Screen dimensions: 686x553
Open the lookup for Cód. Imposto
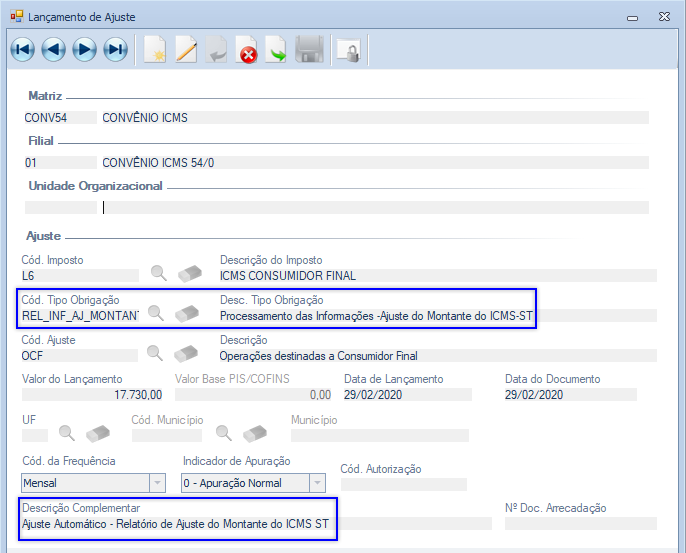158,273
